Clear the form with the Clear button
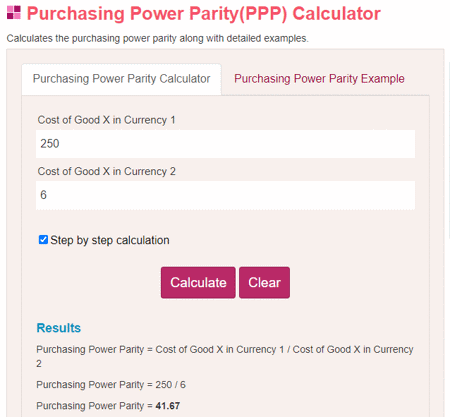Viewport: 450px width, 417px height. (x=264, y=282)
